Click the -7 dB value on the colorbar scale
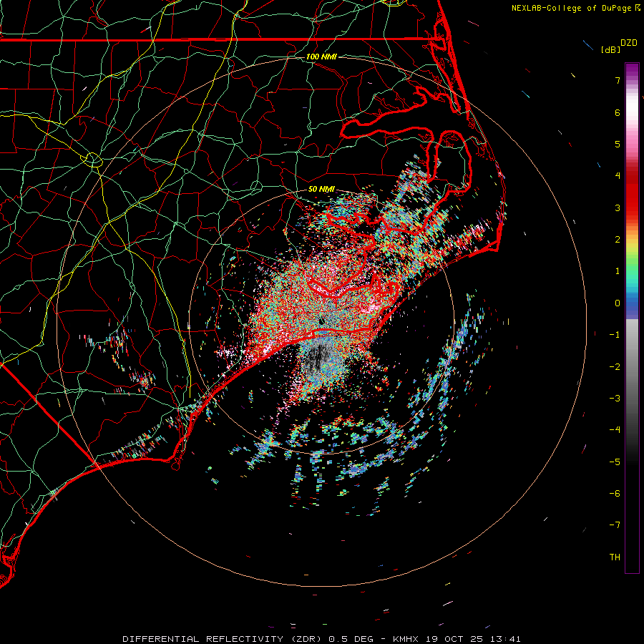The image size is (644, 644). click(x=615, y=525)
